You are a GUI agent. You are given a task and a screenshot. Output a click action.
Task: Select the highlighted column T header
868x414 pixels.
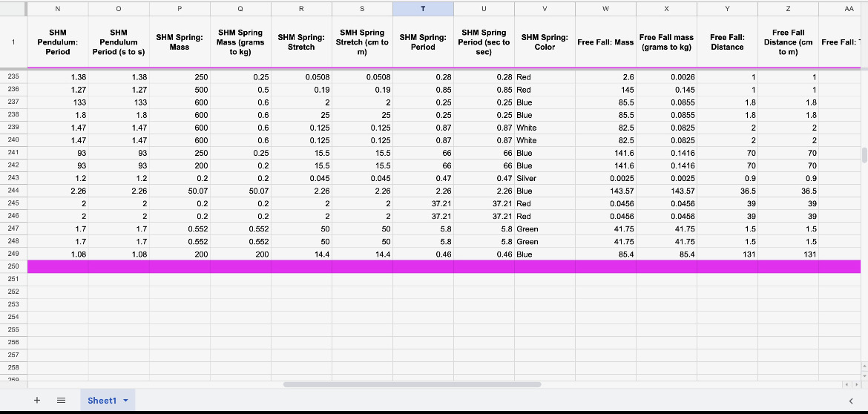click(x=424, y=9)
